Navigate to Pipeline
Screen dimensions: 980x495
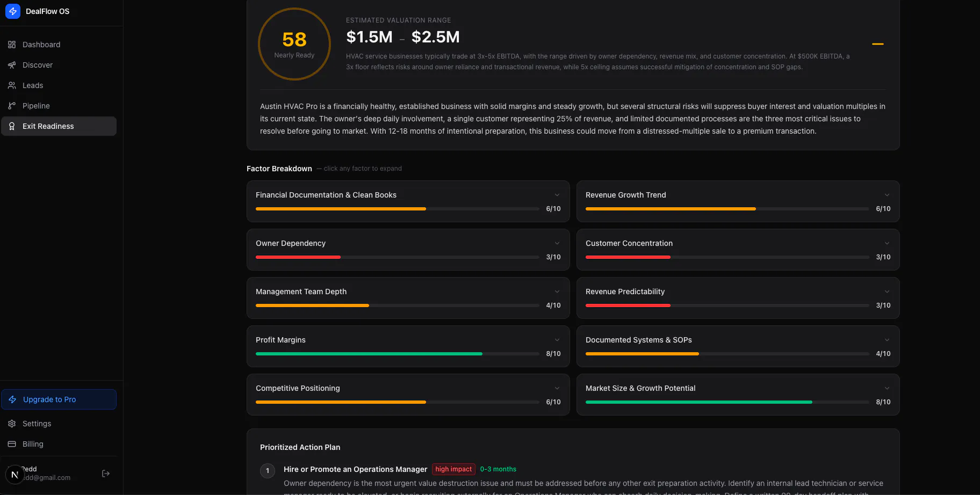(x=59, y=106)
